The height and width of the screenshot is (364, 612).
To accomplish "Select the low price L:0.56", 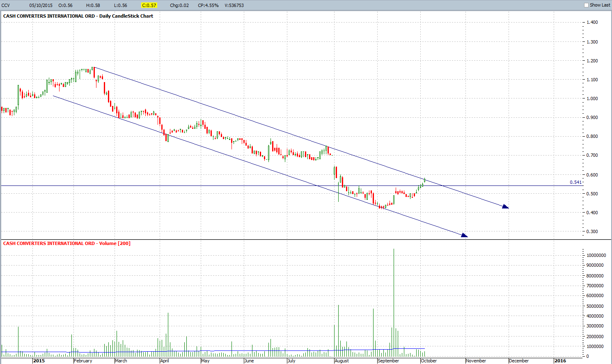I will 121,5.
